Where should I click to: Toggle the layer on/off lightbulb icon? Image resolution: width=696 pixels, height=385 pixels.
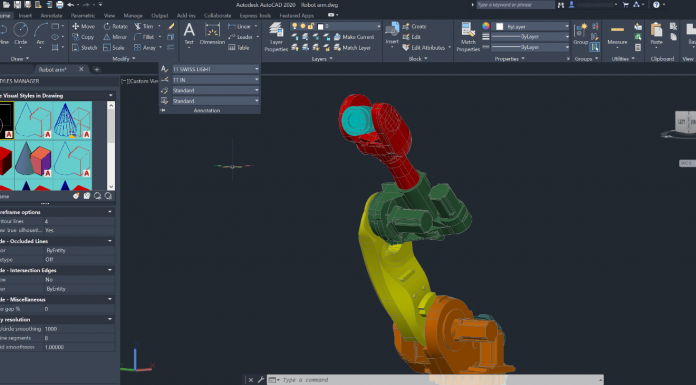pyautogui.click(x=294, y=26)
